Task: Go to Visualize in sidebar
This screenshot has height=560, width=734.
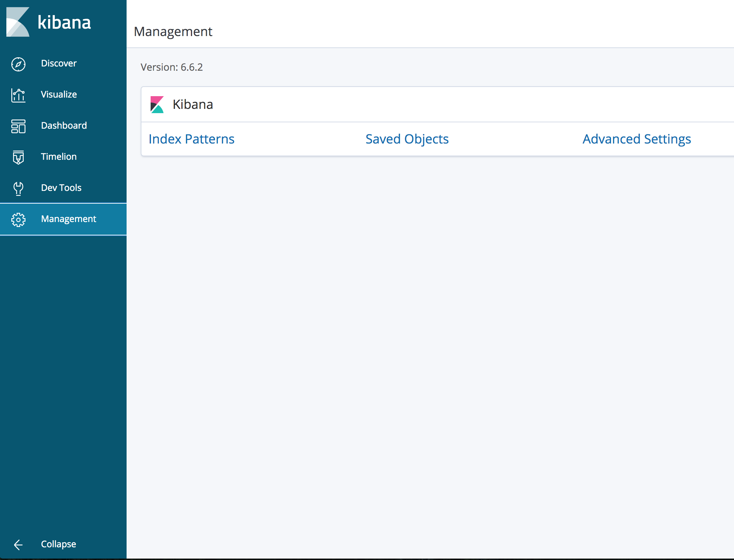Action: pos(59,94)
